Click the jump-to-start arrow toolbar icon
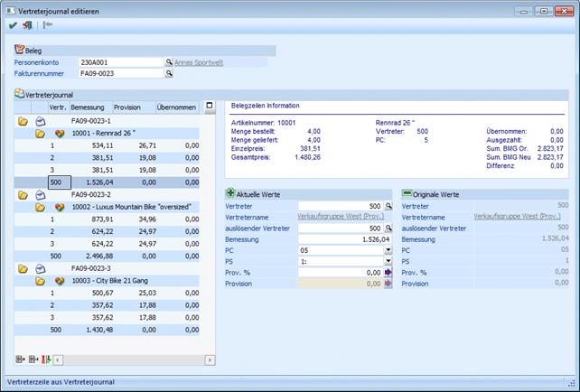 click(48, 25)
